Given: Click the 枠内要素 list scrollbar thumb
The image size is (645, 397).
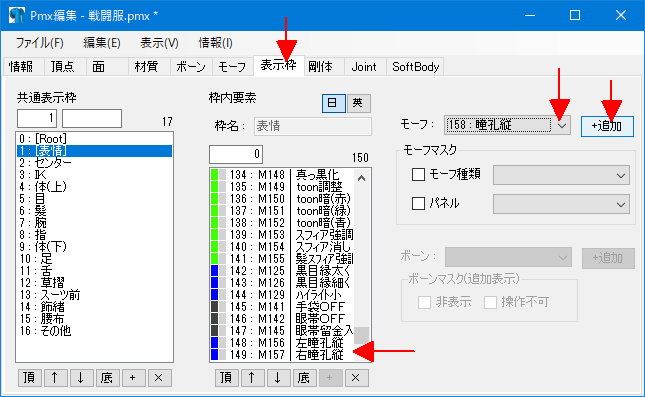Looking at the screenshot, I should click(x=362, y=335).
